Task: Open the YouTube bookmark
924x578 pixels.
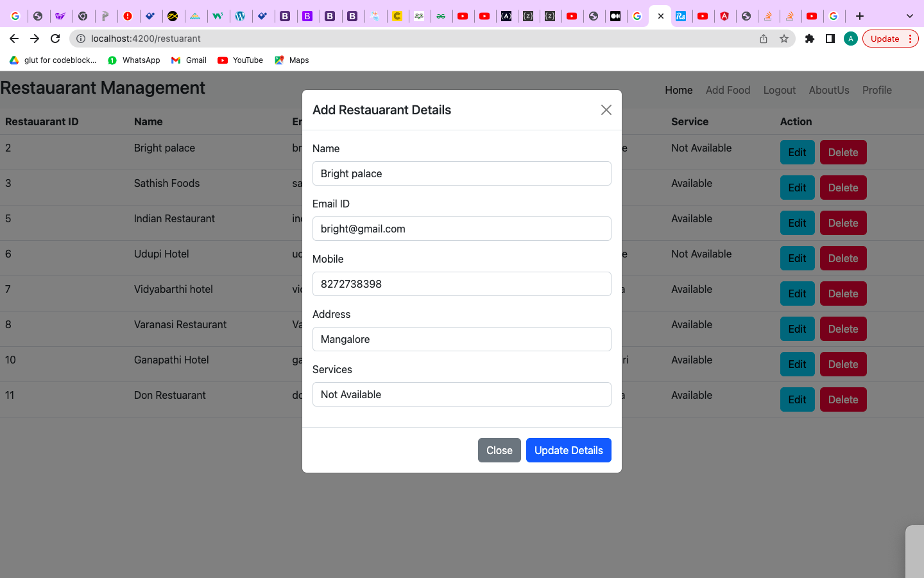Action: point(240,60)
